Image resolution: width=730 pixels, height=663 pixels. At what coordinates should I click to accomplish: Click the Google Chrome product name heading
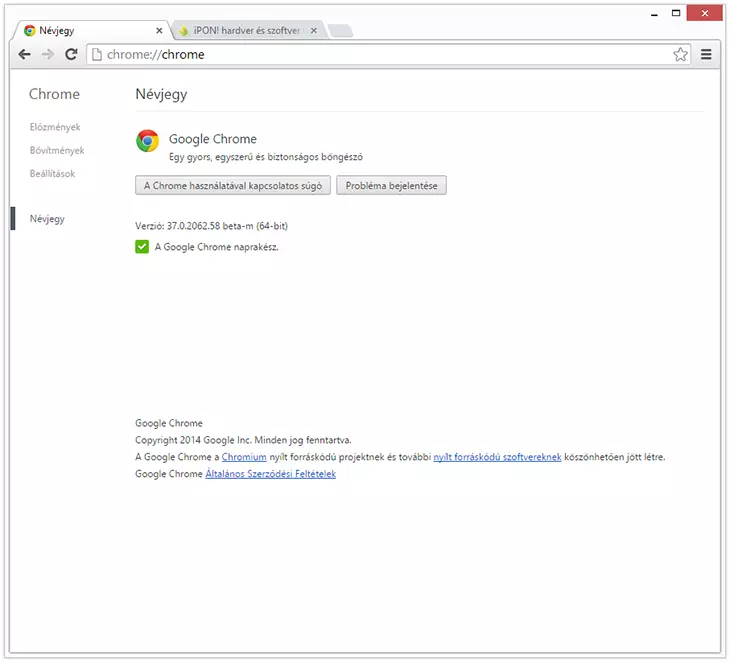point(213,139)
